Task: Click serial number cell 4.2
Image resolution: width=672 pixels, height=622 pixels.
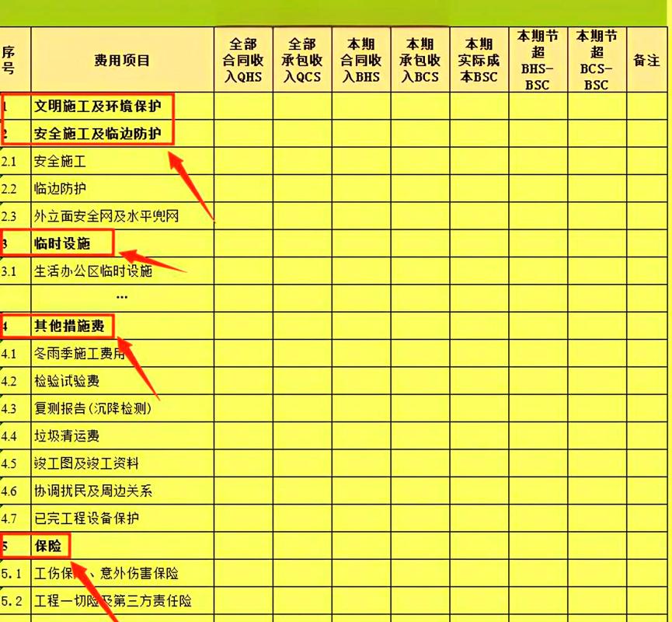Action: coord(15,381)
